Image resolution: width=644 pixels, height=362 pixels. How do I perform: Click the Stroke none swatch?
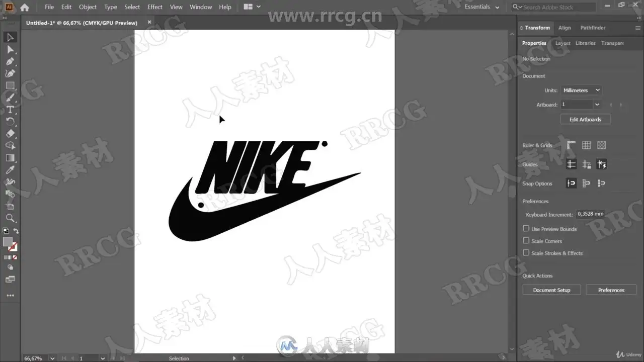pos(14,247)
